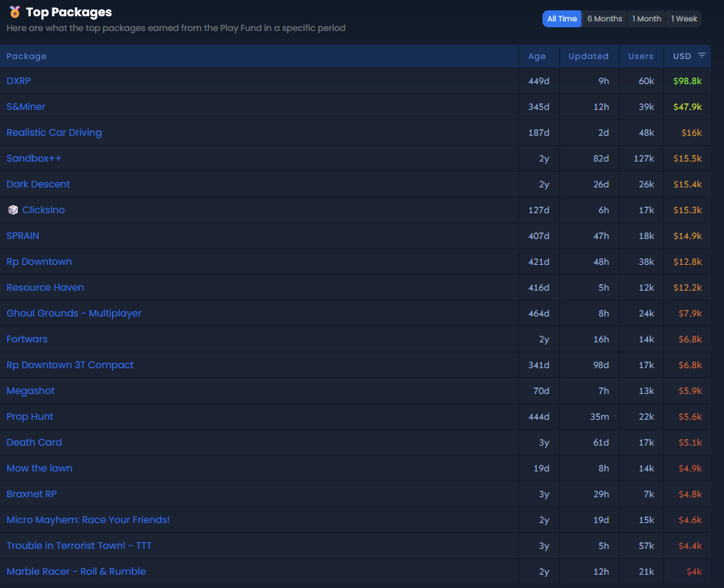The image size is (724, 588).
Task: Click the $7.9k earnings for Ghoul Grounds
Action: 690,314
